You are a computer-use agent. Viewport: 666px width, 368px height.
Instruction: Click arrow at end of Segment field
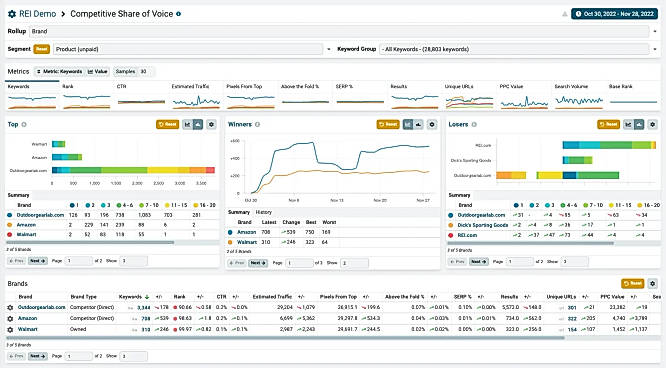[x=328, y=49]
